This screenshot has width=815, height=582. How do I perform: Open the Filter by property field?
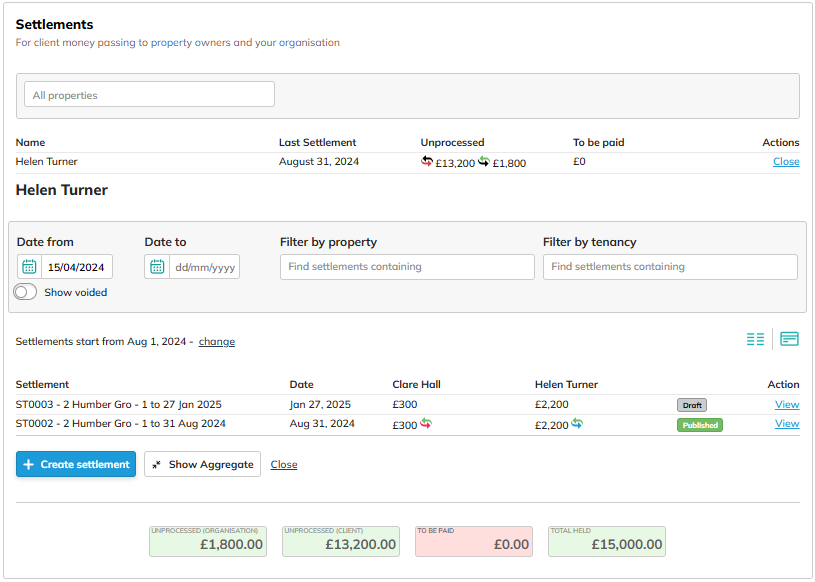click(x=407, y=267)
